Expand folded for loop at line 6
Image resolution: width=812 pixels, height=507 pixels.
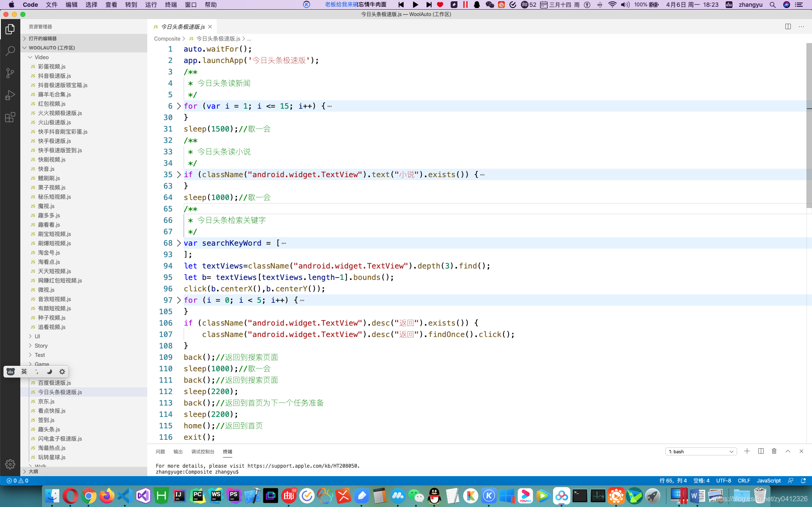pyautogui.click(x=179, y=106)
